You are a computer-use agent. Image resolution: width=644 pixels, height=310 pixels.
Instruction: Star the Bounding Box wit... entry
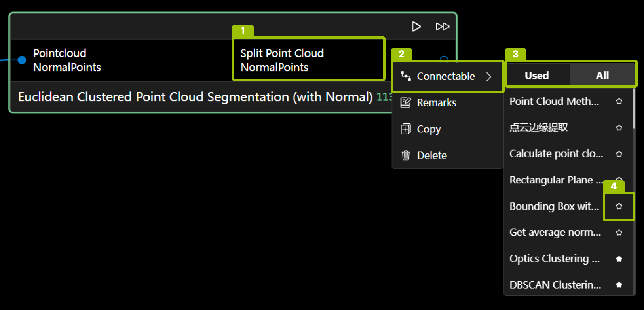(x=619, y=206)
